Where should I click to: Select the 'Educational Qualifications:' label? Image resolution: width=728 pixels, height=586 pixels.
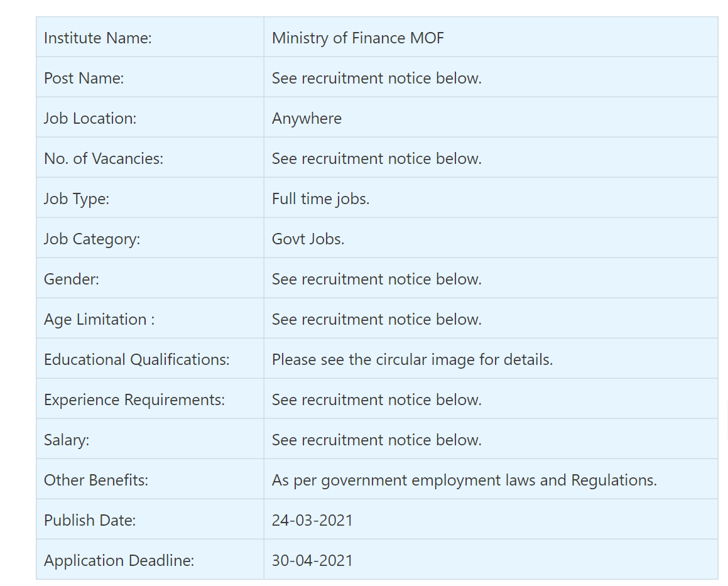point(137,360)
